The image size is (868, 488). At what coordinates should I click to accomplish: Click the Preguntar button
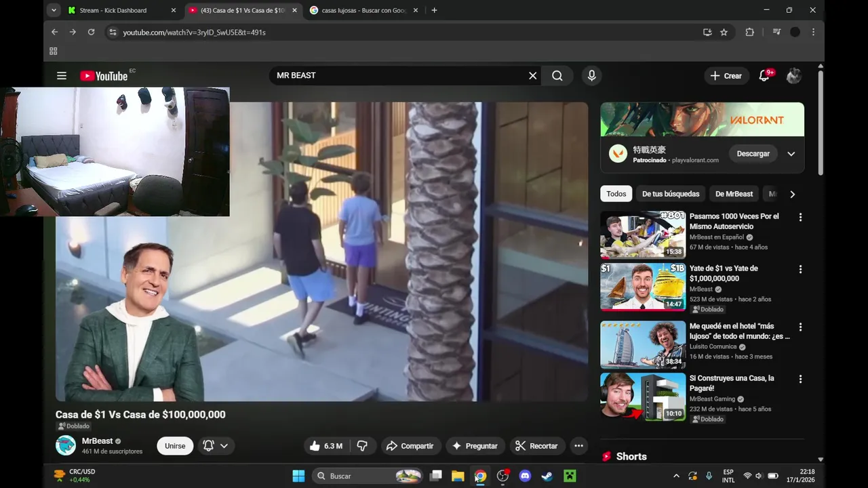point(475,446)
